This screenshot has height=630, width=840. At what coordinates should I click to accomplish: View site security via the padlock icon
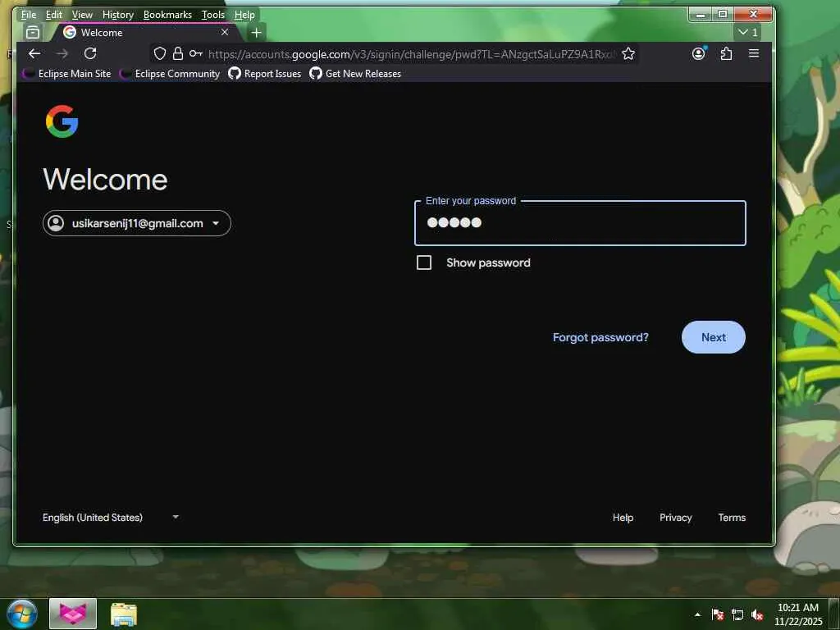point(178,53)
